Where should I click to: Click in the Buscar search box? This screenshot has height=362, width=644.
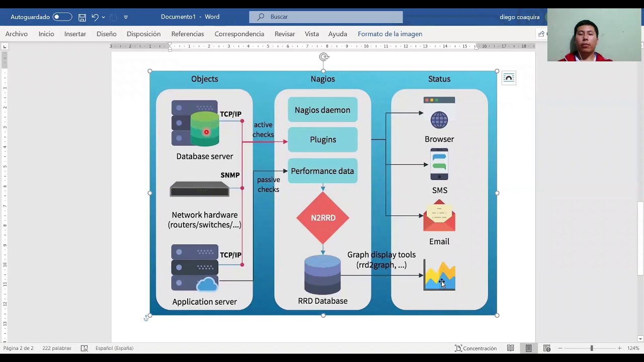[326, 17]
